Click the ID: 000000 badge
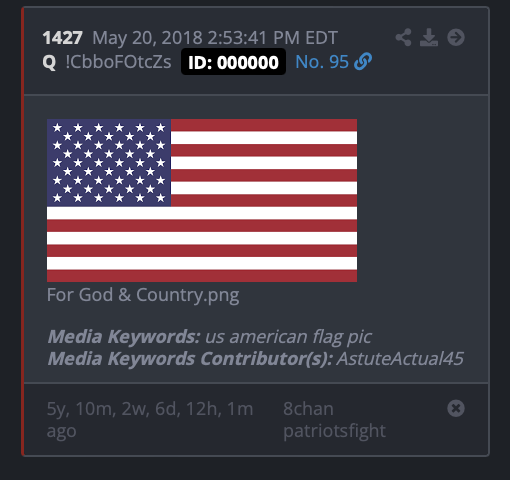510x480 pixels. point(233,62)
